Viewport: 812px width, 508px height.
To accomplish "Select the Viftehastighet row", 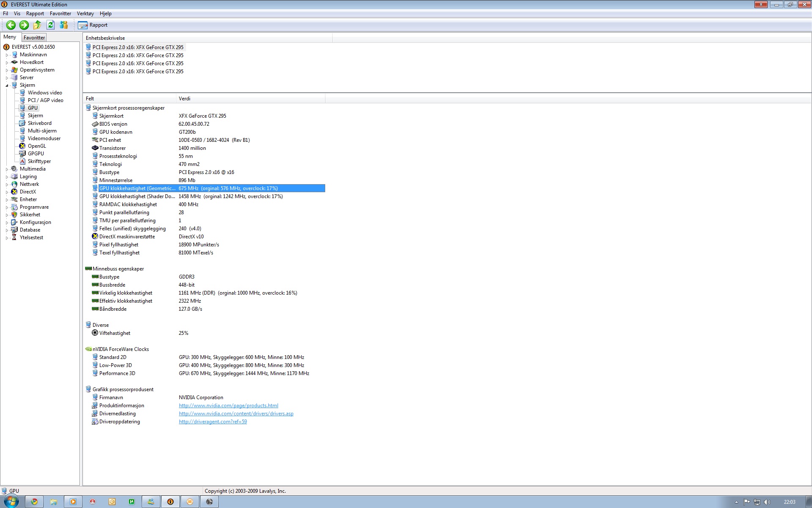I will [x=208, y=333].
